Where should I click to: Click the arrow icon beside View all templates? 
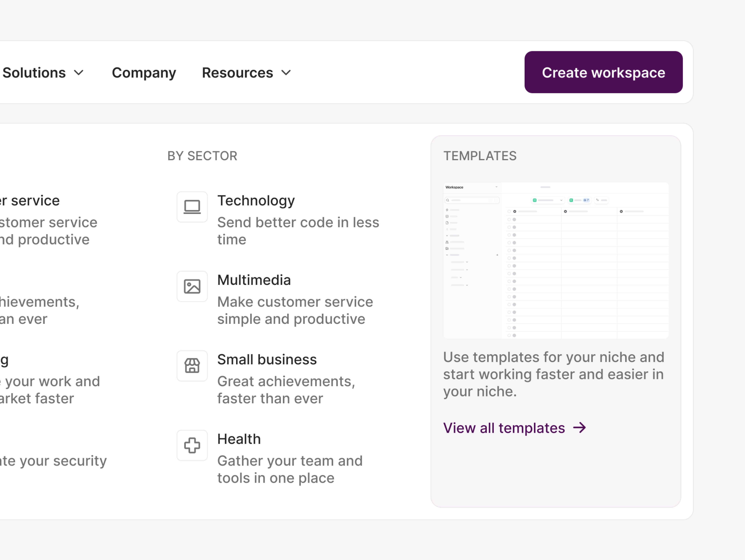point(580,428)
